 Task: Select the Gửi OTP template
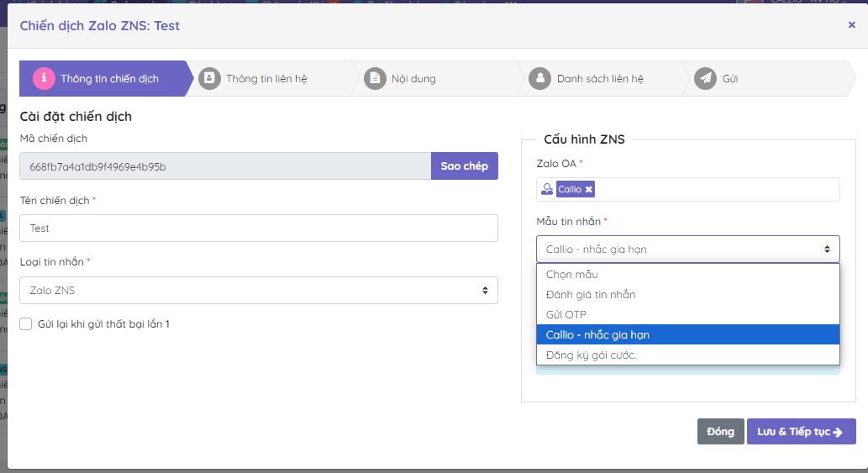[687, 314]
